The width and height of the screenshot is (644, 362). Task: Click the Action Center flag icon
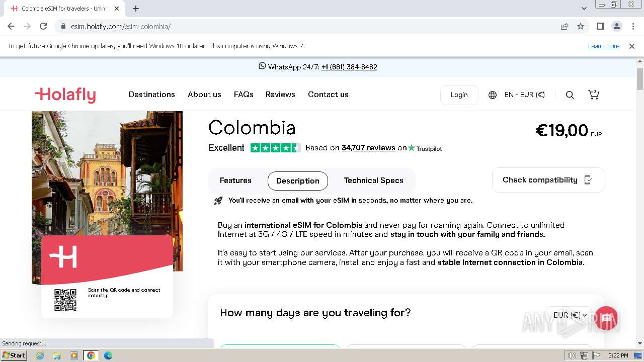click(x=596, y=355)
